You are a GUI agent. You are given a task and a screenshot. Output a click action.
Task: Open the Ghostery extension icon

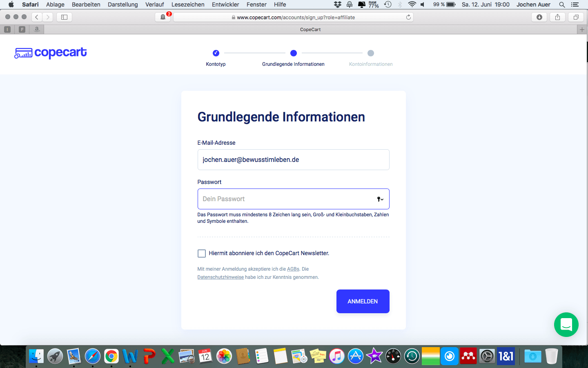coord(163,17)
